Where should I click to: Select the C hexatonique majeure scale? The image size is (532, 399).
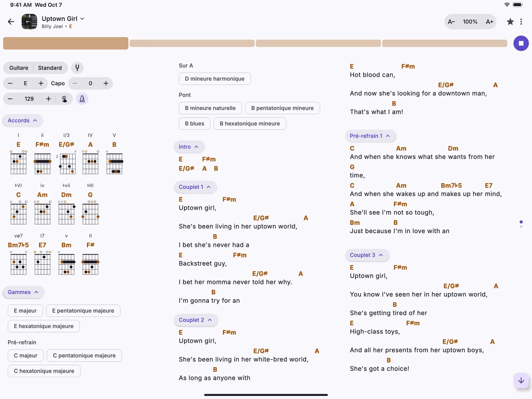44,371
